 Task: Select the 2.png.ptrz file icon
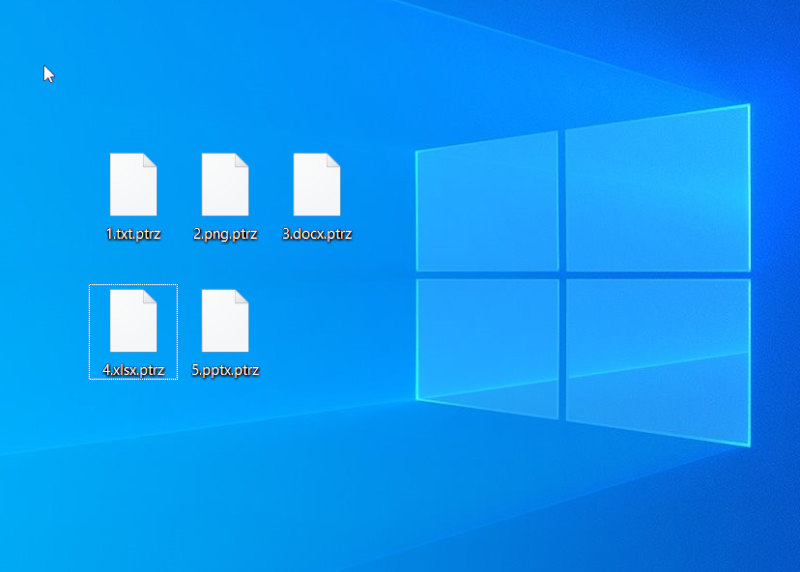pos(225,186)
